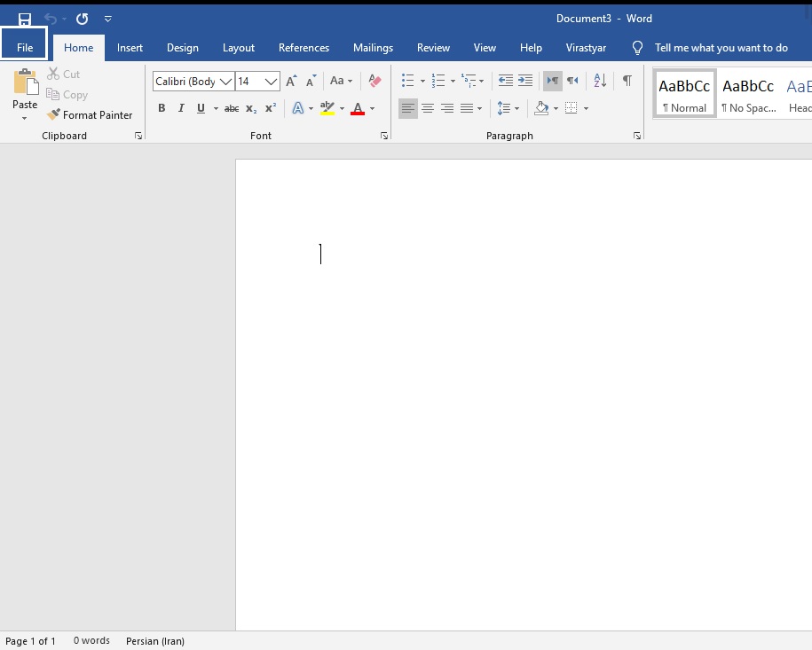Apply yellow text highlight color
The width and height of the screenshot is (812, 650).
coord(327,108)
